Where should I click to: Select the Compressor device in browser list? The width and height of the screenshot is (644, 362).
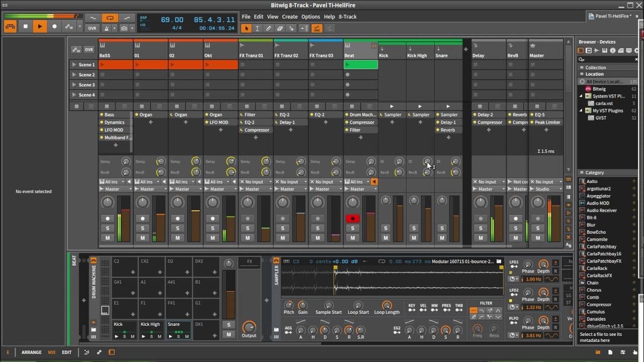coord(598,305)
